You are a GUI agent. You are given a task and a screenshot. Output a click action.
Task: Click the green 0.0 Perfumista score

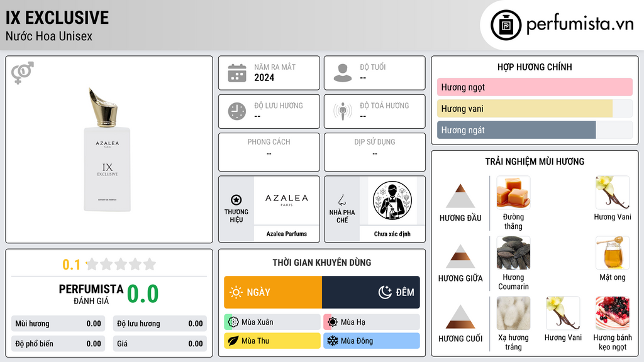(143, 293)
